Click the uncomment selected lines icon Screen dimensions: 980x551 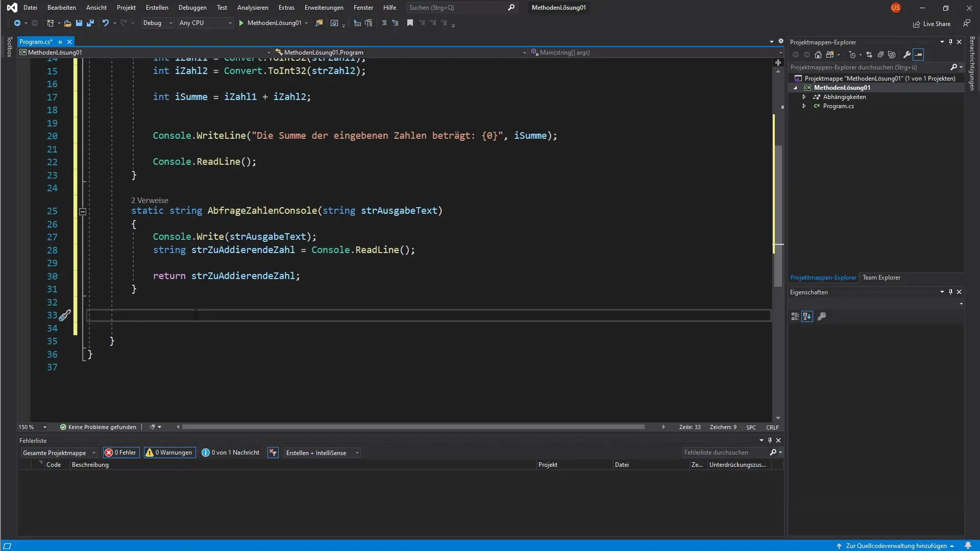[x=395, y=23]
